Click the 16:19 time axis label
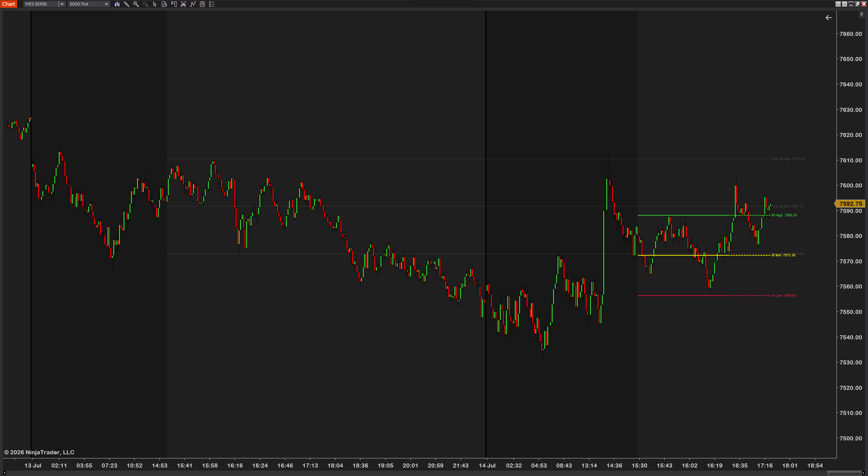 coord(715,465)
